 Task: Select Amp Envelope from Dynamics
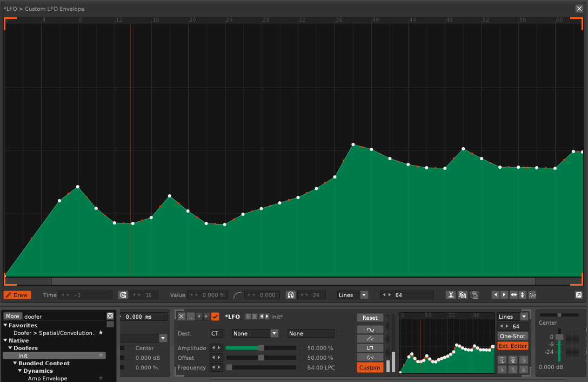pos(48,378)
